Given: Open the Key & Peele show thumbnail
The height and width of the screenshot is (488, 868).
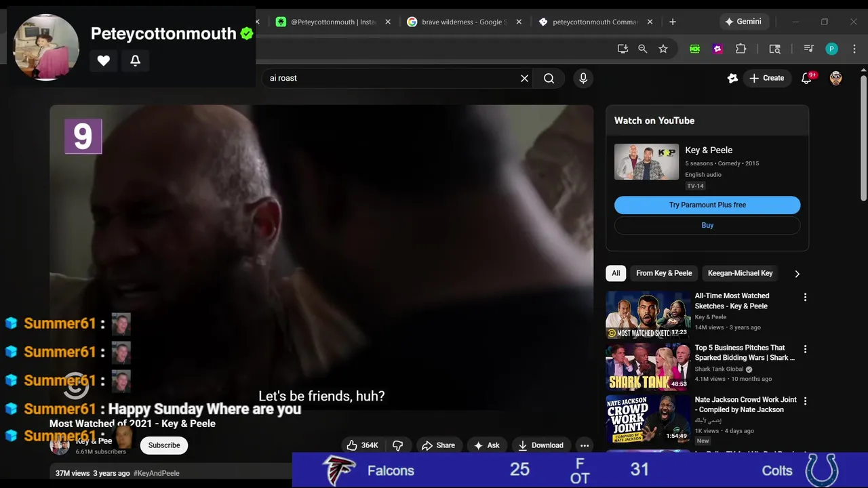Looking at the screenshot, I should coord(646,161).
